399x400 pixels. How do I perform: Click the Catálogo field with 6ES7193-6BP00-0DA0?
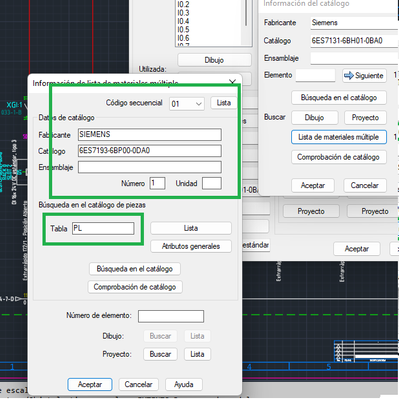[150, 151]
